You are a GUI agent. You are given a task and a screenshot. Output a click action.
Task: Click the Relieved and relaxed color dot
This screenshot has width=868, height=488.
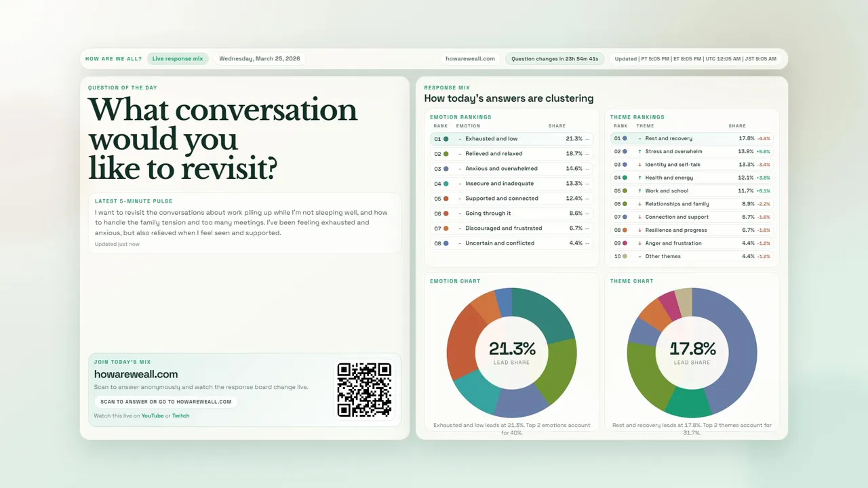point(446,154)
